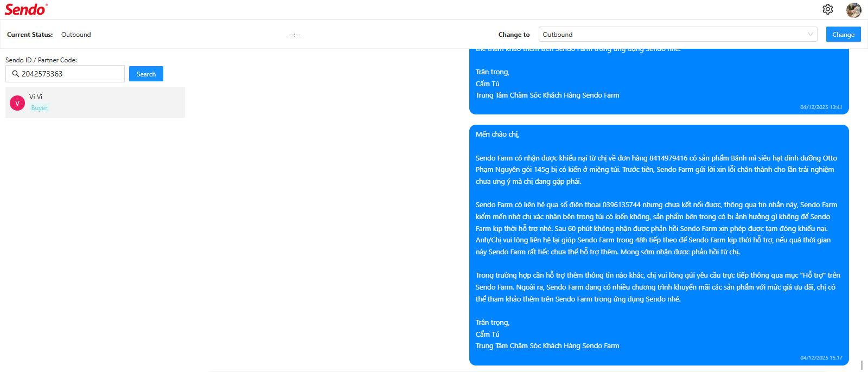The image size is (868, 372).
Task: Click the Sendo ID / Partner Code label
Action: point(41,60)
